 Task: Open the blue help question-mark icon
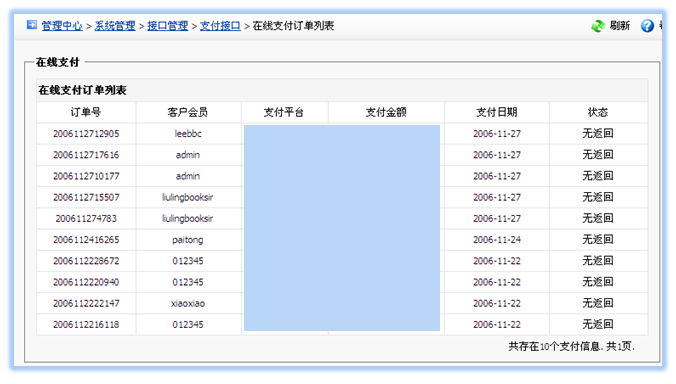(647, 26)
